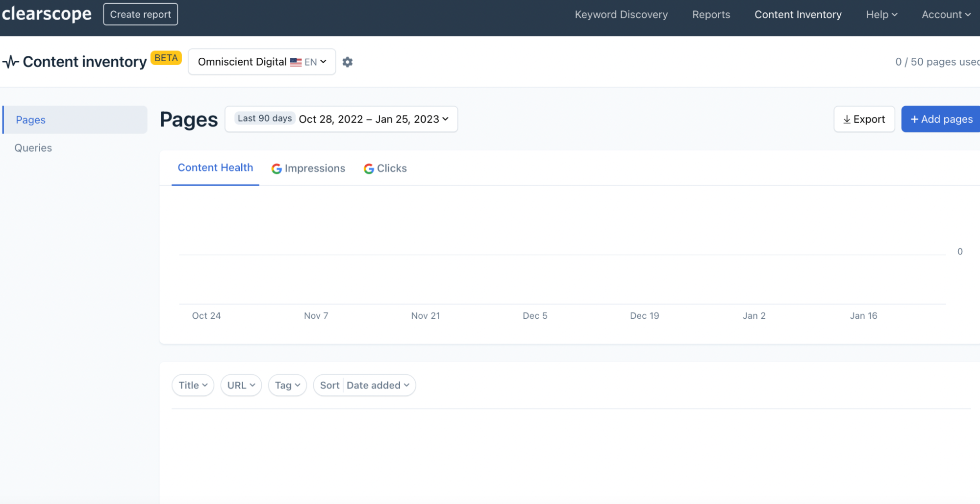Click the plus icon on Add pages

coord(914,119)
